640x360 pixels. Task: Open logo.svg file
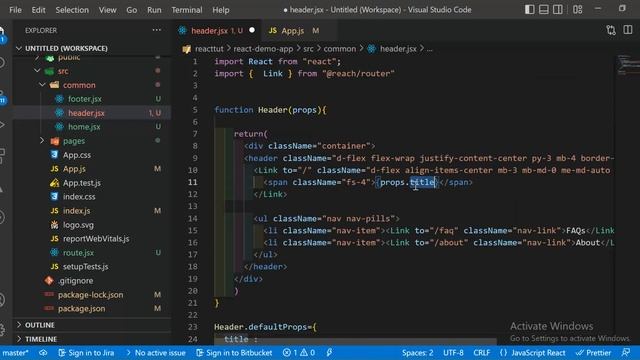click(x=92, y=224)
